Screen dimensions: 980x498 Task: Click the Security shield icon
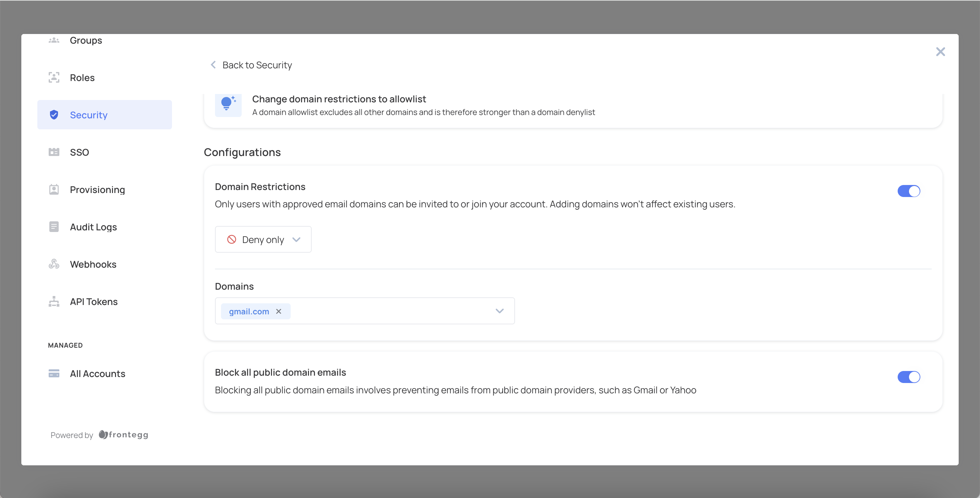(54, 115)
